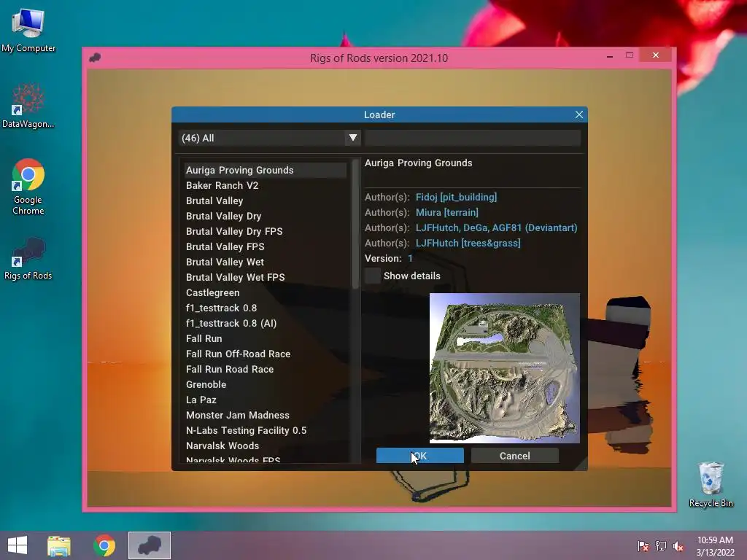
Task: Select Brutal Valley FPS in the list
Action: coord(266,246)
